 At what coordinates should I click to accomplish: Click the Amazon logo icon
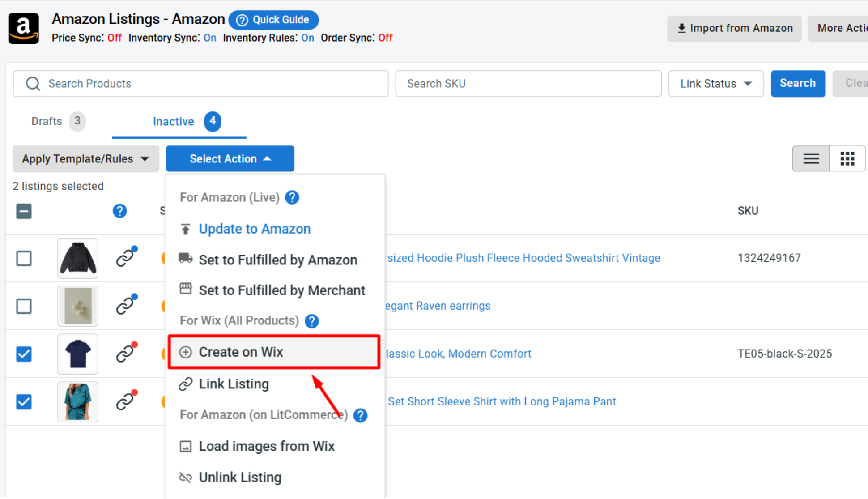coord(24,28)
